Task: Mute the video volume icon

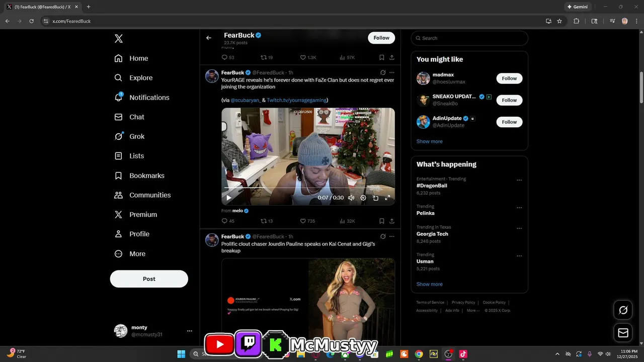Action: click(x=351, y=198)
